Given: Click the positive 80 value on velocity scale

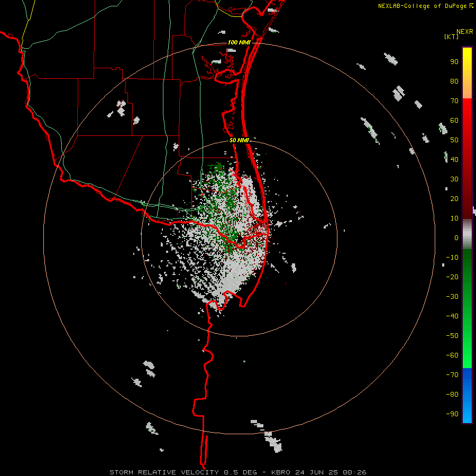Looking at the screenshot, I should [454, 81].
